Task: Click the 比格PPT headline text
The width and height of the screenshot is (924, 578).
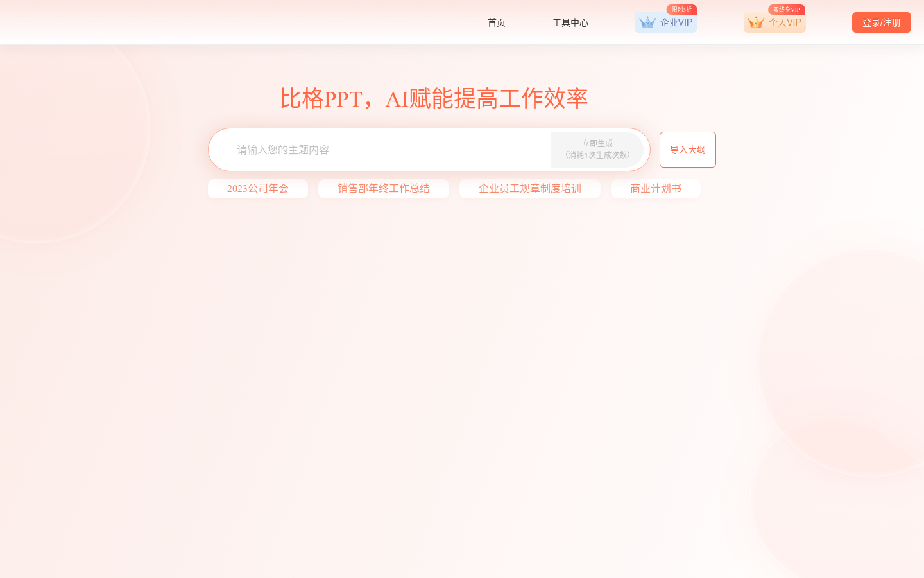Action: [434, 98]
